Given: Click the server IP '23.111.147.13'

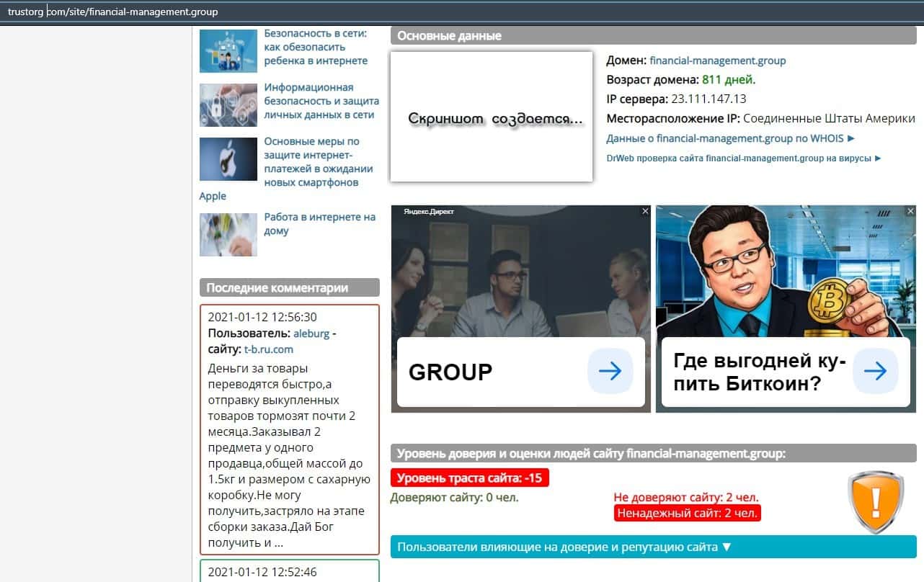Looking at the screenshot, I should point(708,99).
